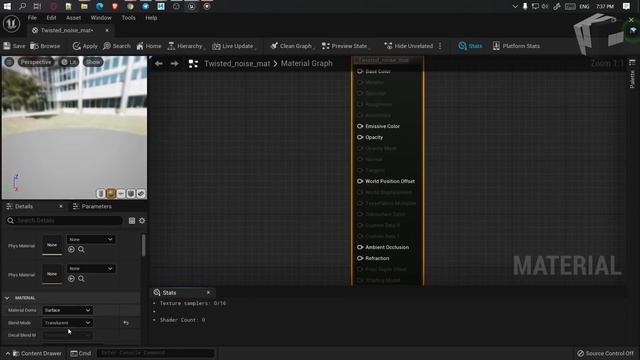
Task: Close the Stats panel tab
Action: [208, 293]
